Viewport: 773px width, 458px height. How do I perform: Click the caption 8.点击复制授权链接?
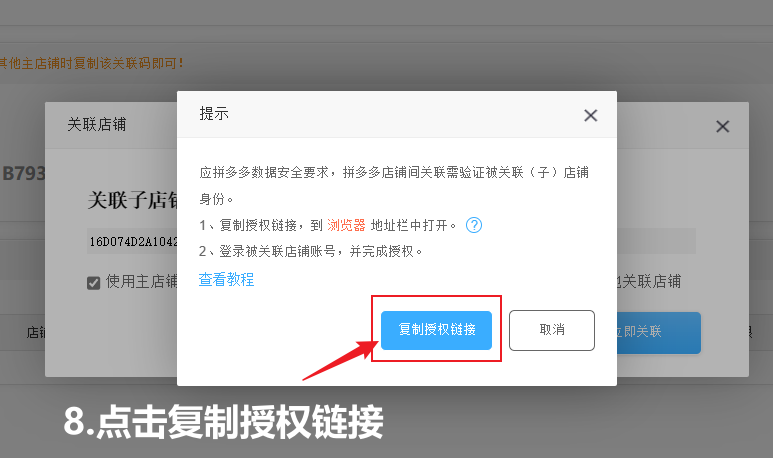[x=223, y=422]
